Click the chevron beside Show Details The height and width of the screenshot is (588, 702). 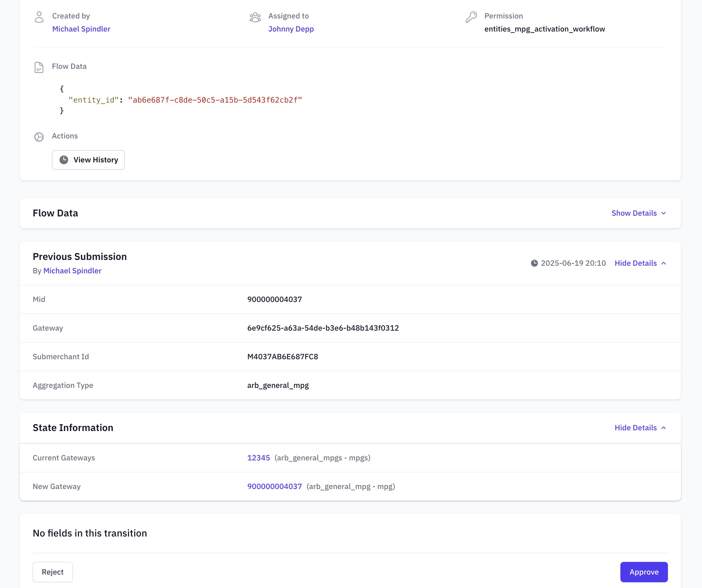[664, 213]
